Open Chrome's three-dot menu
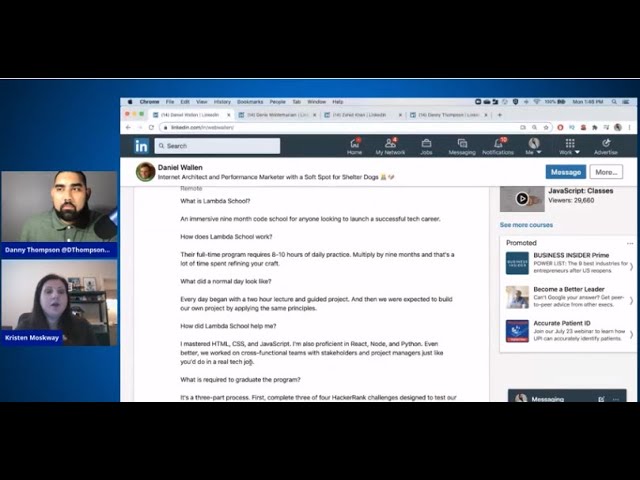 [630, 127]
